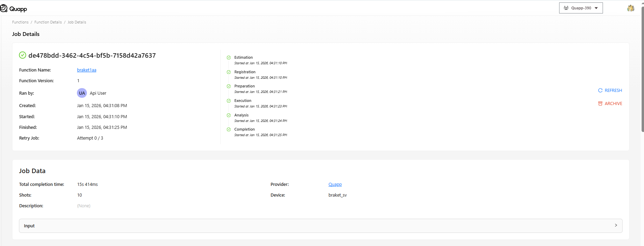Expand the Input section chevron

pyautogui.click(x=616, y=225)
